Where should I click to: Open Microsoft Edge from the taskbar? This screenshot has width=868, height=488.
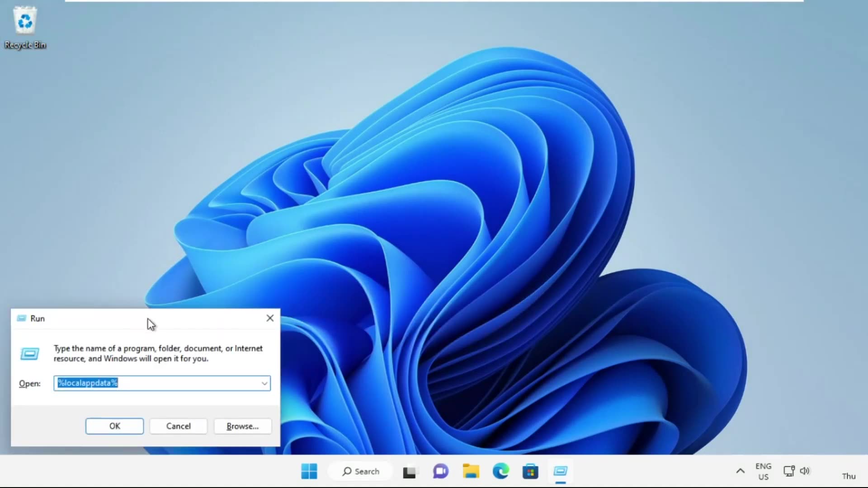[500, 471]
